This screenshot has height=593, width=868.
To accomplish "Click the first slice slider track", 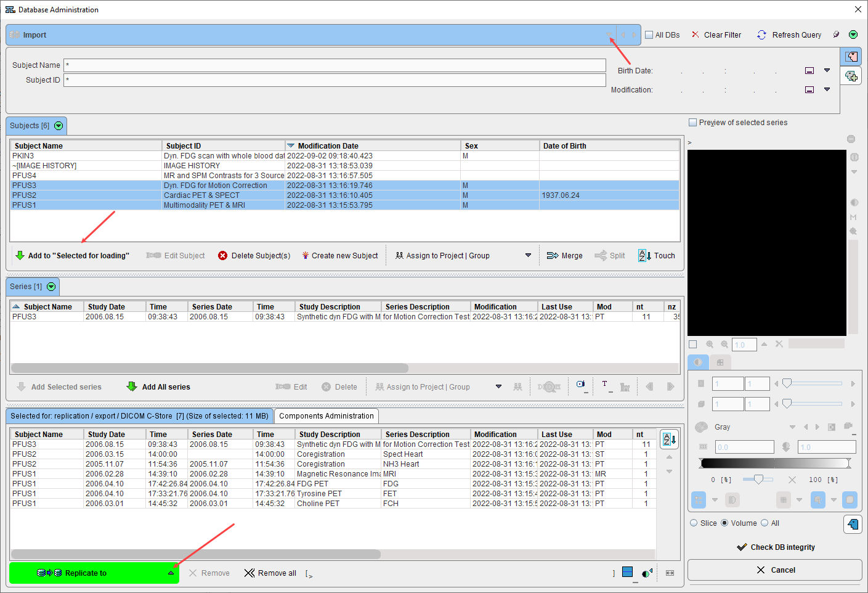I will tap(813, 383).
